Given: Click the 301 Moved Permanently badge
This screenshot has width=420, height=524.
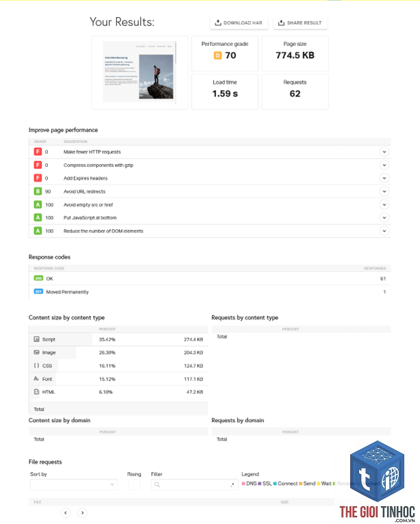Looking at the screenshot, I should click(x=38, y=291).
